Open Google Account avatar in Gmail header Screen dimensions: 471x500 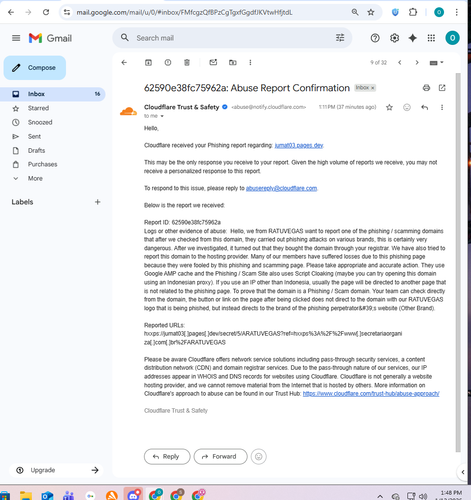(x=452, y=38)
